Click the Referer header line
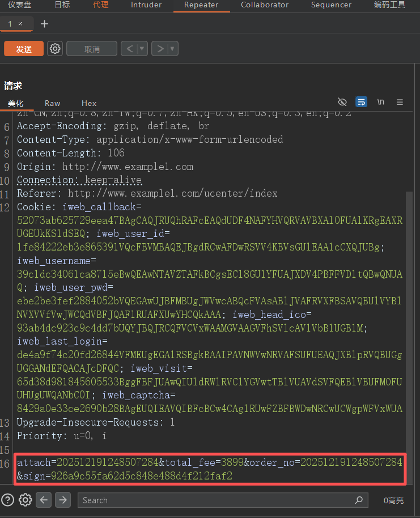The height and width of the screenshot is (518, 420). (x=147, y=193)
